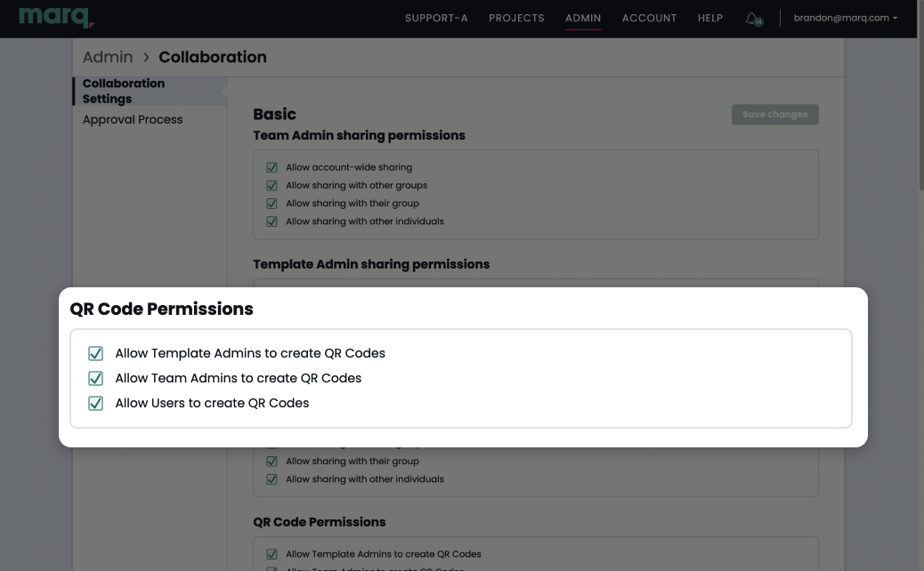Open the notifications bell
Screen dimensions: 924x571
click(752, 18)
